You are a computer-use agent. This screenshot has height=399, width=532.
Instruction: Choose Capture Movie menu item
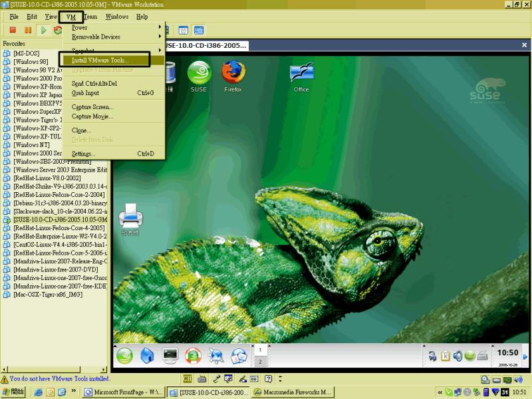(x=114, y=116)
